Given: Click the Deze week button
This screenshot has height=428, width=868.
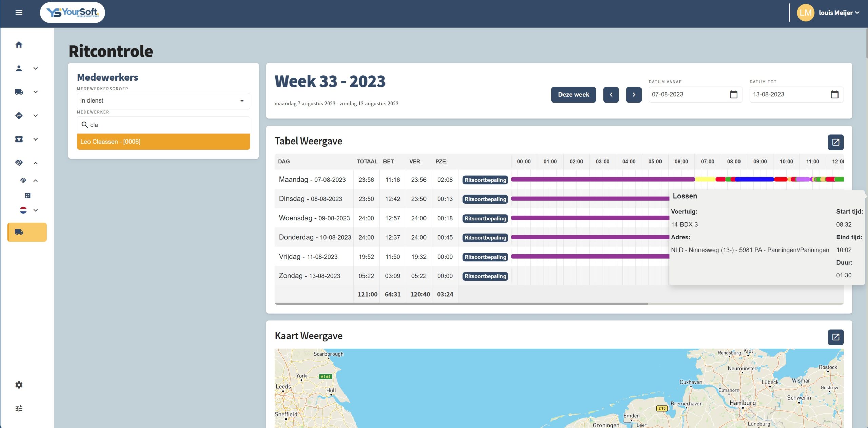Looking at the screenshot, I should click(573, 95).
